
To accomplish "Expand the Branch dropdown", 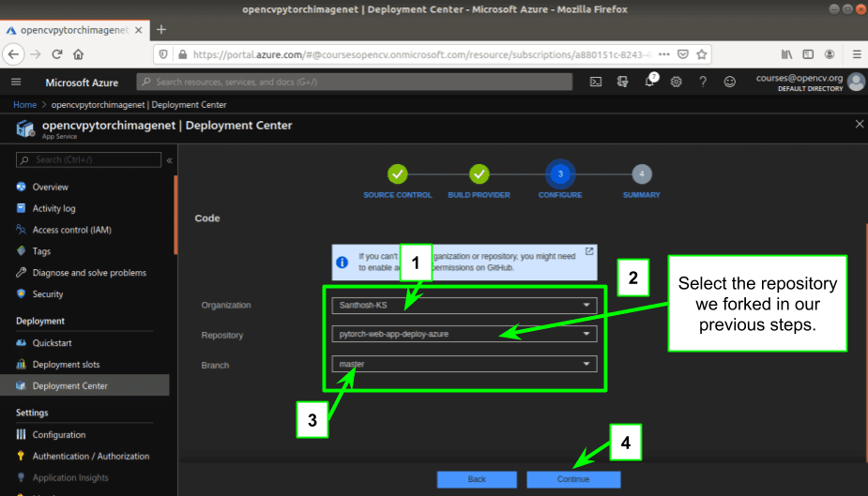I will [x=464, y=364].
